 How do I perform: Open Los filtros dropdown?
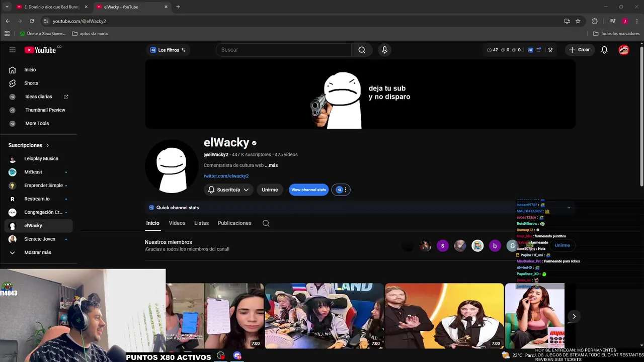pos(168,50)
